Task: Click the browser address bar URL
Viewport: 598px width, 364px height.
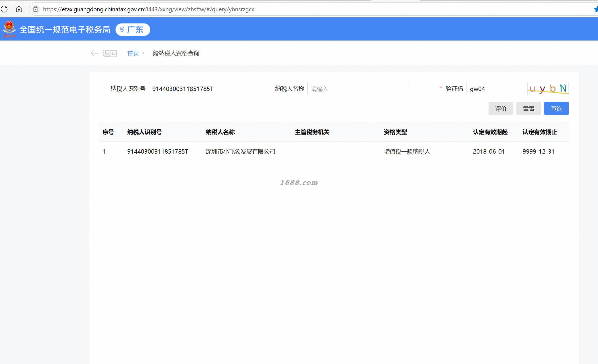Action: click(148, 9)
